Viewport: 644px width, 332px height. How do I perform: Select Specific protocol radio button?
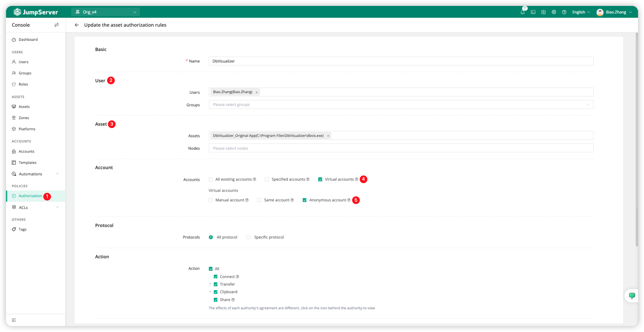[x=248, y=237]
